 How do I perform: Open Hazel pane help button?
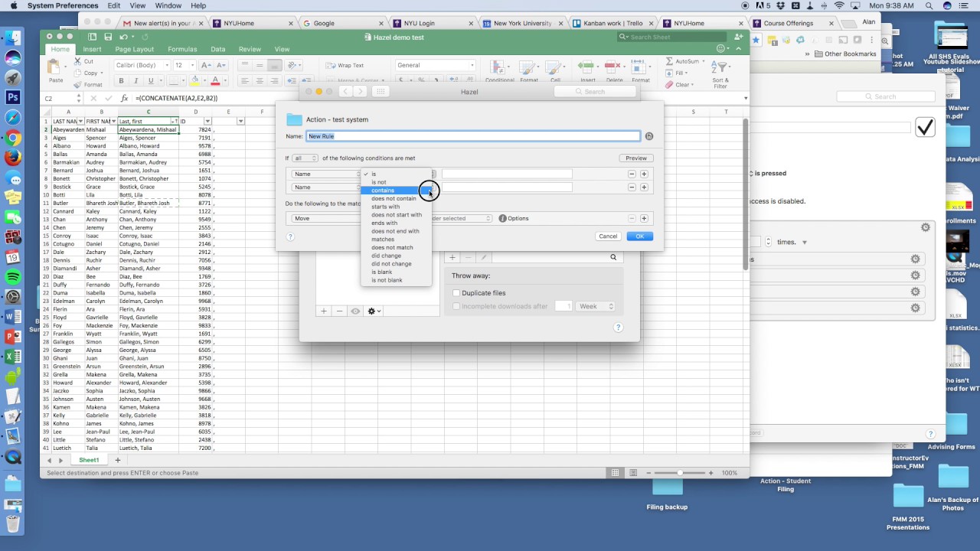click(618, 328)
